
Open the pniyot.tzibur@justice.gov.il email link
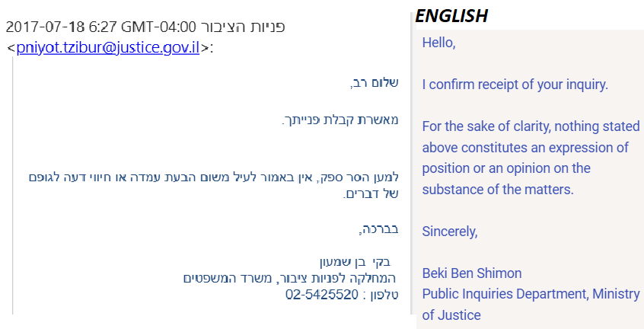[107, 47]
